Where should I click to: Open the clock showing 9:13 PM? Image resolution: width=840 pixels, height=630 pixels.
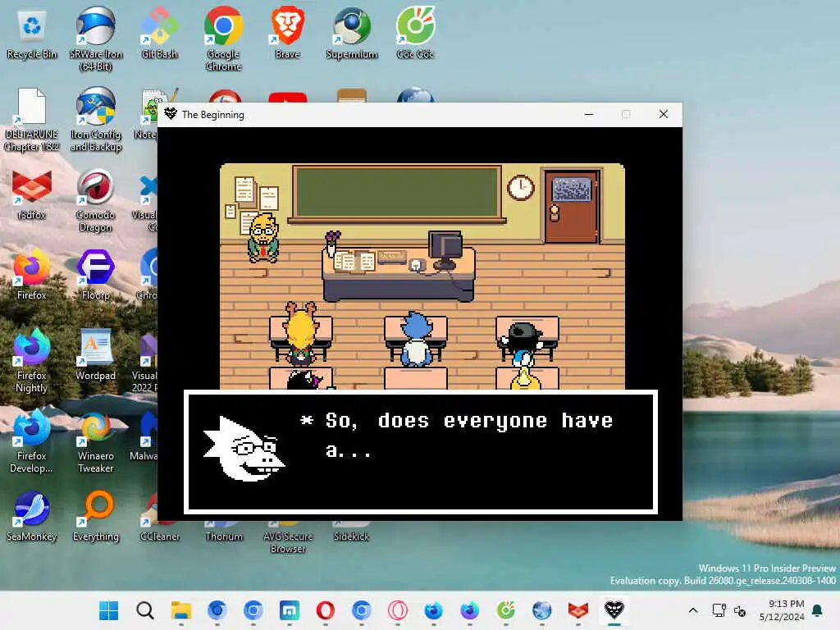782,610
